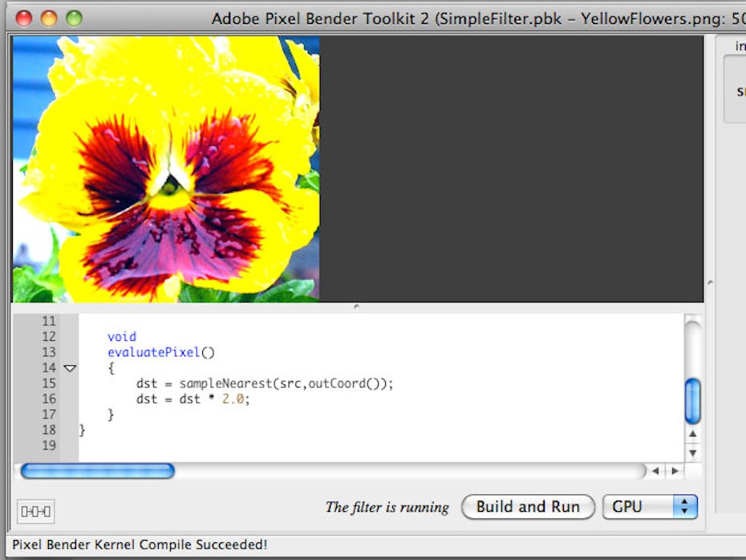The height and width of the screenshot is (560, 746).
Task: Click line number 16 in the gutter
Action: 48,399
